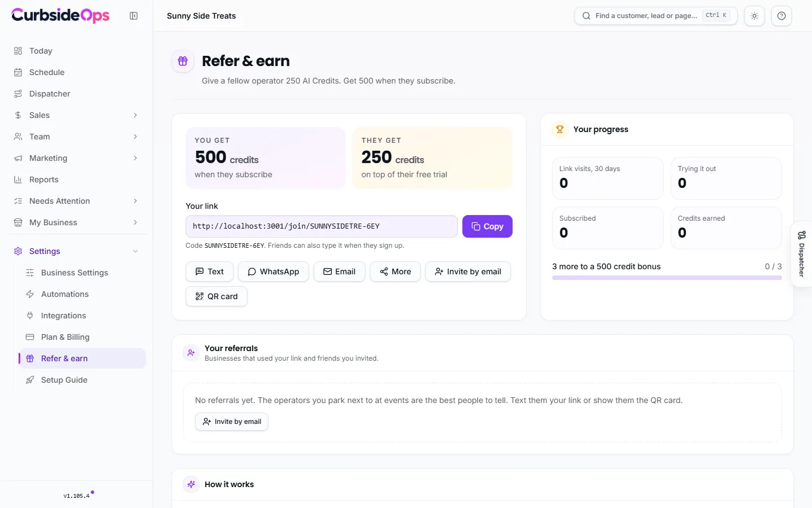The width and height of the screenshot is (812, 508).
Task: Expand the My Business submenu chevron
Action: coord(135,222)
